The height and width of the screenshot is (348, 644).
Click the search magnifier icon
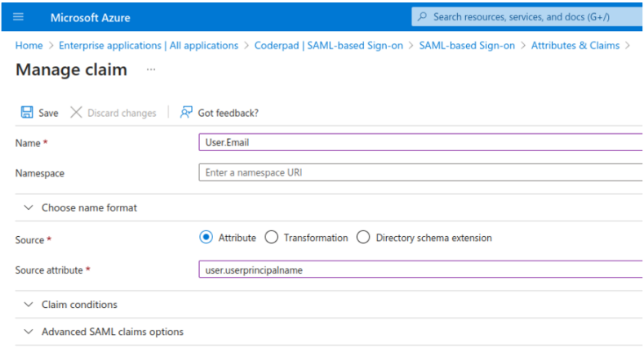coord(422,17)
